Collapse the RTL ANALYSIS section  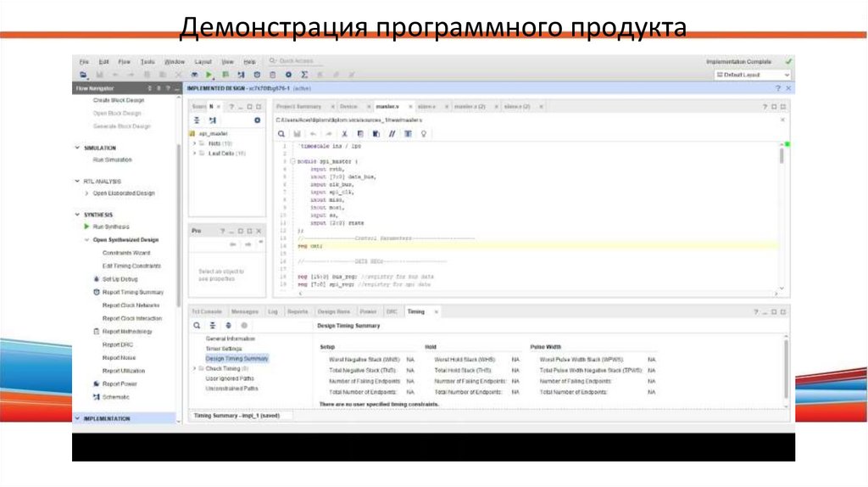[x=77, y=182]
